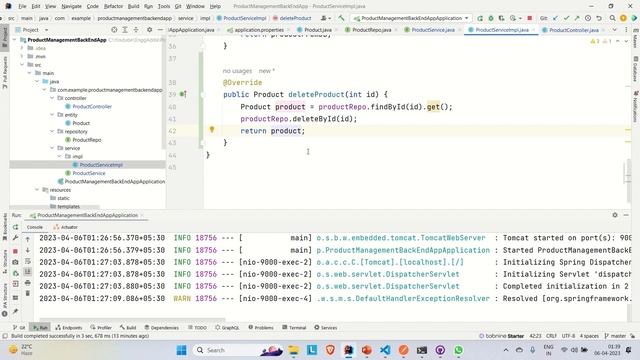Pin the Run tab
This screenshot has width=640, height=360.
(x=16, y=311)
